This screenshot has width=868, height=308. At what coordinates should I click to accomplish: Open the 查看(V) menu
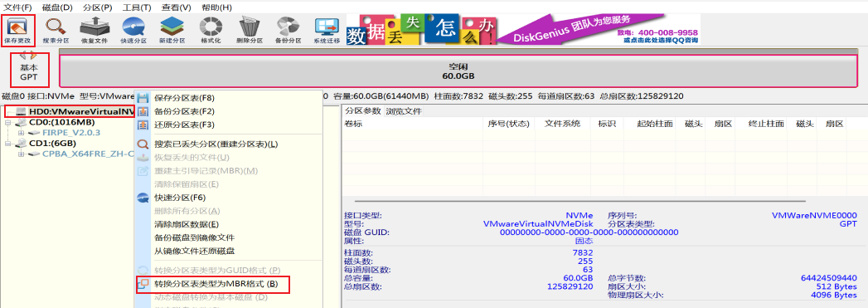coord(177,7)
